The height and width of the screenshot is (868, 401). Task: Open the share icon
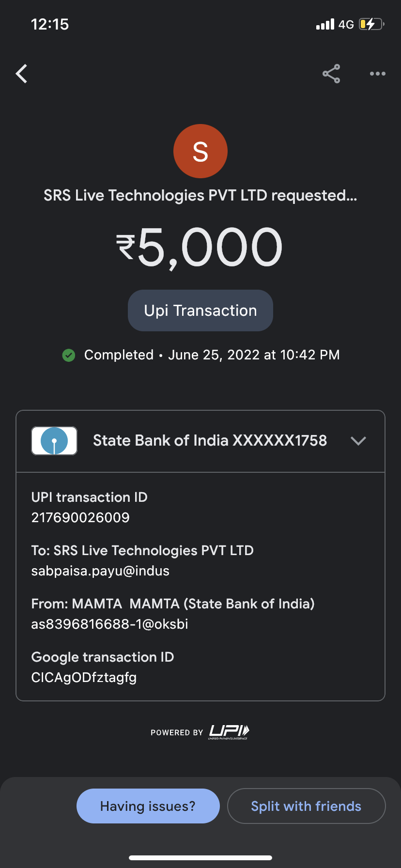click(331, 74)
